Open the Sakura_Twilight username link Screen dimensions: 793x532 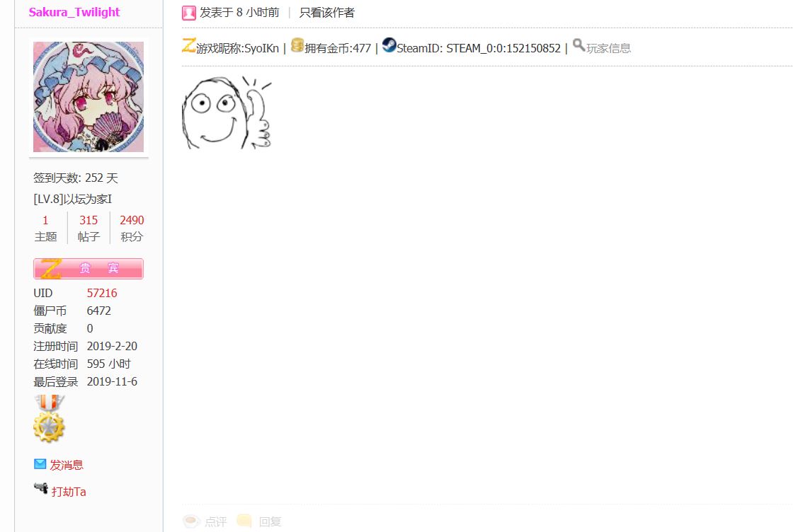pos(74,12)
